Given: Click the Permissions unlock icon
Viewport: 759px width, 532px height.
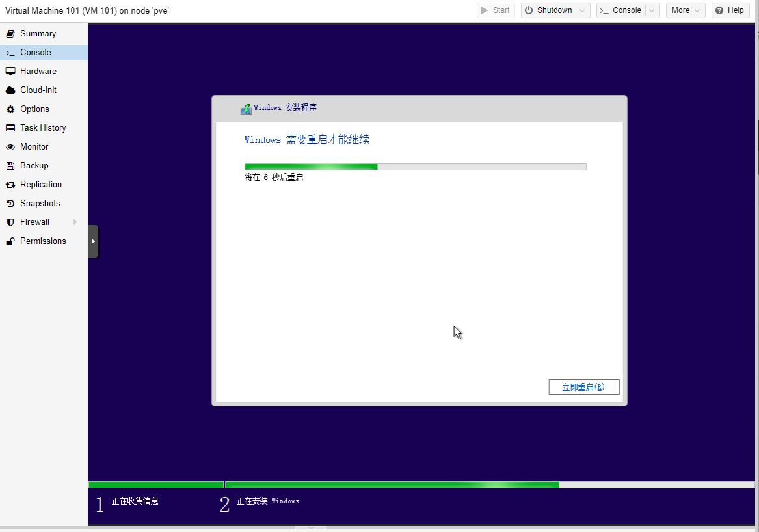Looking at the screenshot, I should (10, 241).
